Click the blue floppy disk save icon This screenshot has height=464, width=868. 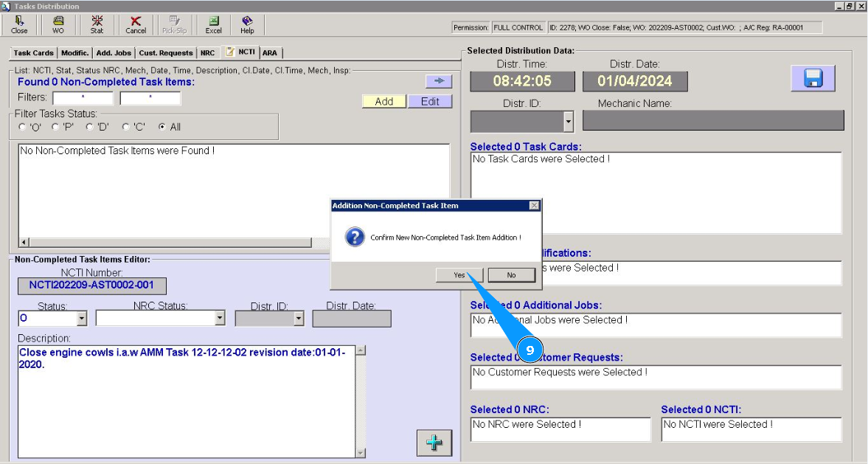tap(813, 78)
